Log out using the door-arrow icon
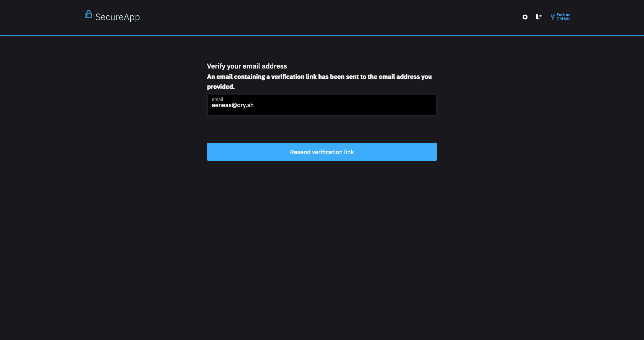Image resolution: width=644 pixels, height=340 pixels. coord(539,16)
